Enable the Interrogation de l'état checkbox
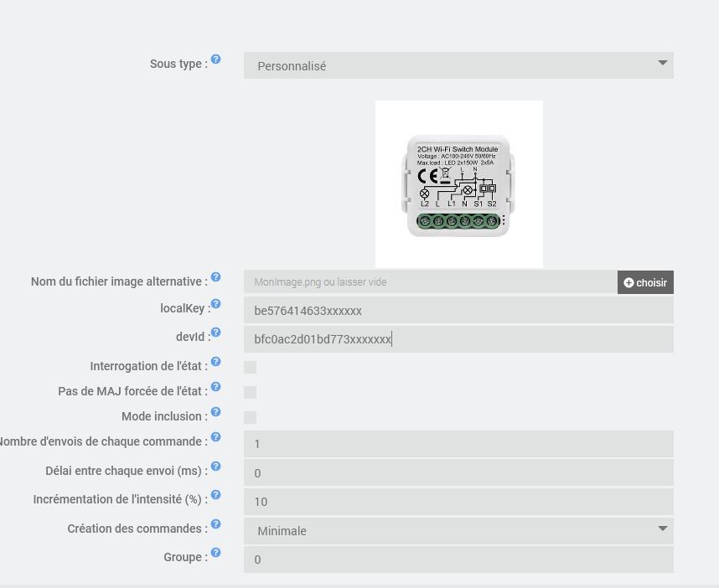 (250, 367)
